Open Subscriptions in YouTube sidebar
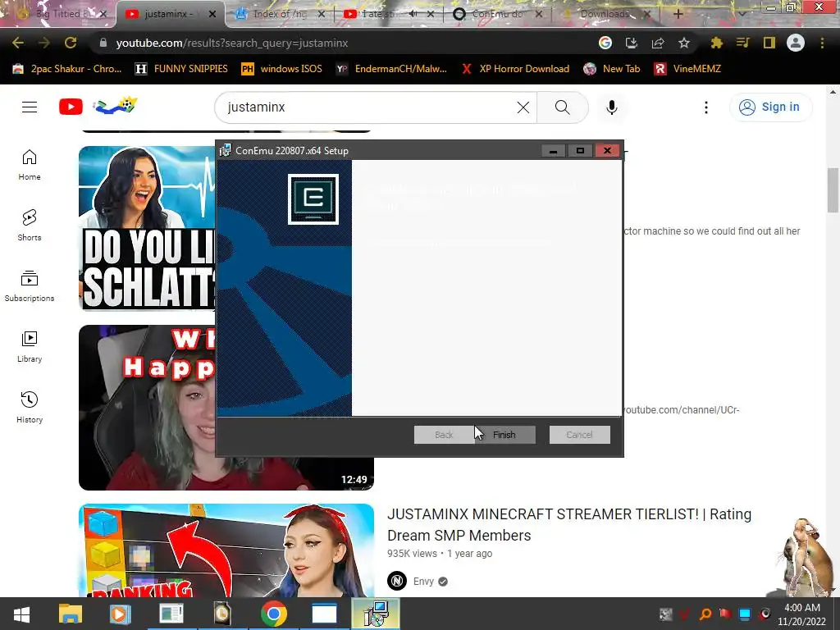This screenshot has width=840, height=630. pyautogui.click(x=30, y=286)
